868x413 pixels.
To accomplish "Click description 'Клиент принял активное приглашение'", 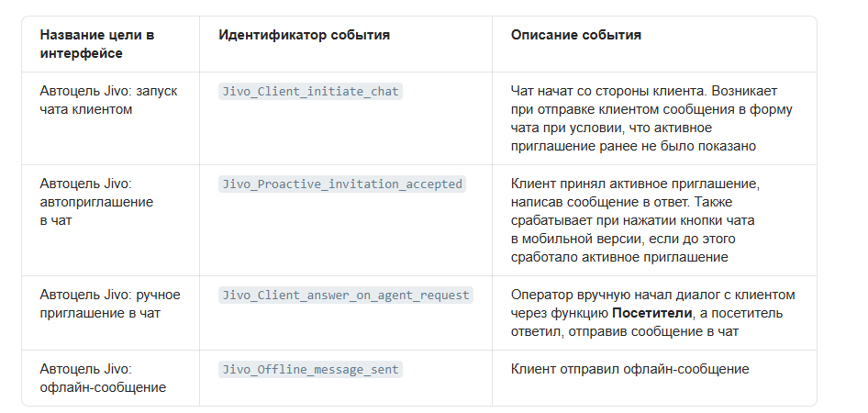I will 631,184.
